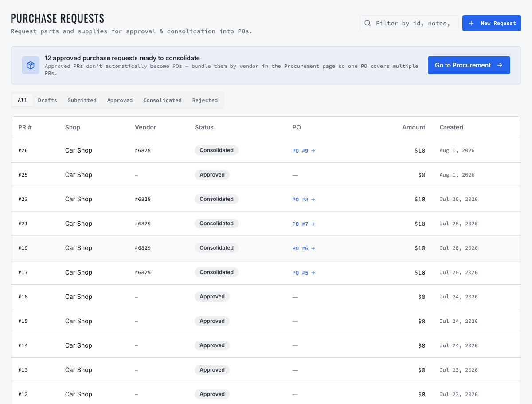
Task: Click Car Shop in row #14
Action: point(78,345)
